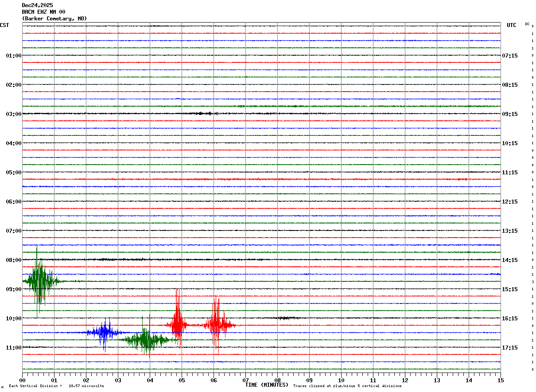Click the 09:15 UTC time label
The width and height of the screenshot is (536, 392).
[x=509, y=114]
